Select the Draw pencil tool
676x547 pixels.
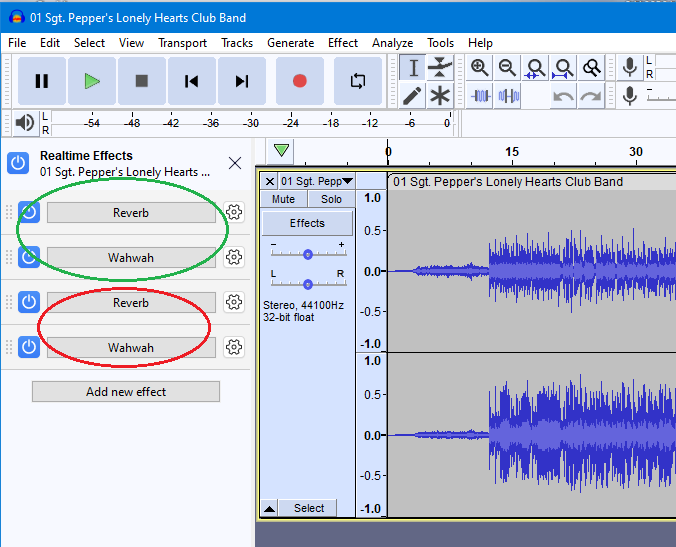(x=413, y=95)
